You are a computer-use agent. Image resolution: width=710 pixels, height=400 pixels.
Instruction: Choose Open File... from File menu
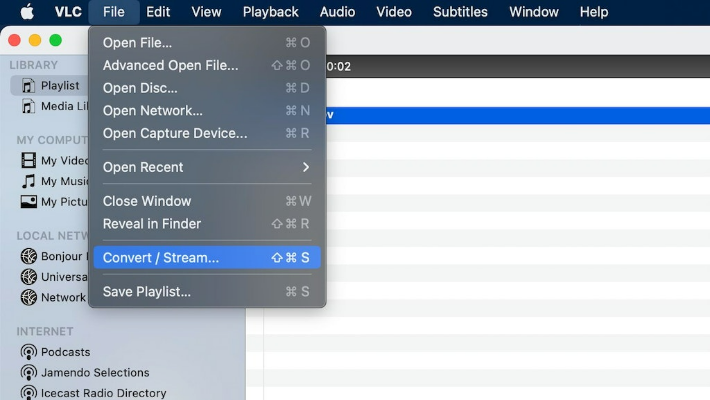click(207, 43)
